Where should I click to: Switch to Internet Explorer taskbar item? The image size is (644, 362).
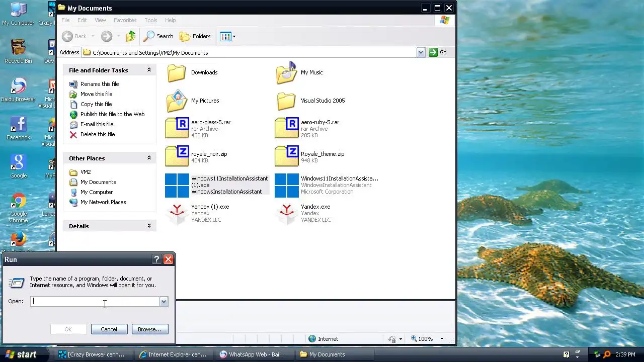pyautogui.click(x=175, y=354)
